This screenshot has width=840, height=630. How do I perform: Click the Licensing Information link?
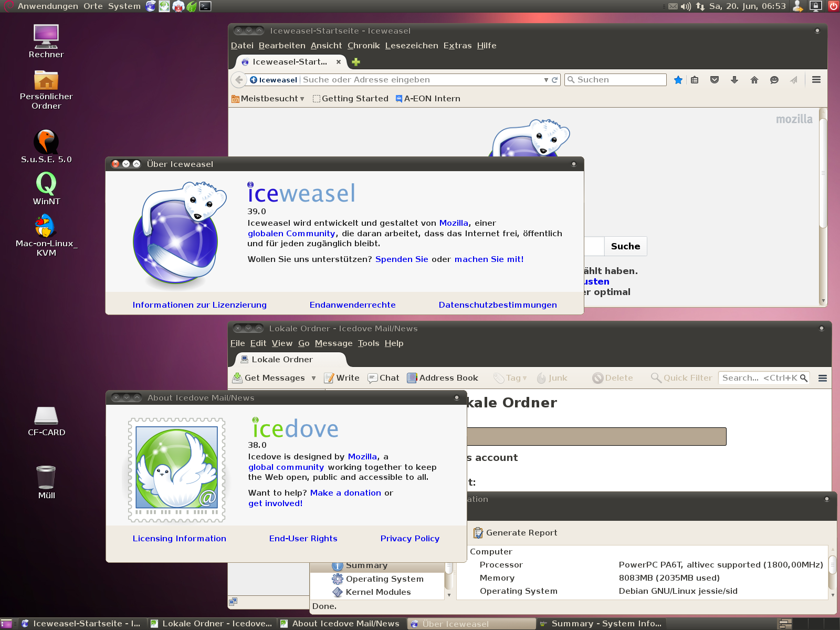179,539
